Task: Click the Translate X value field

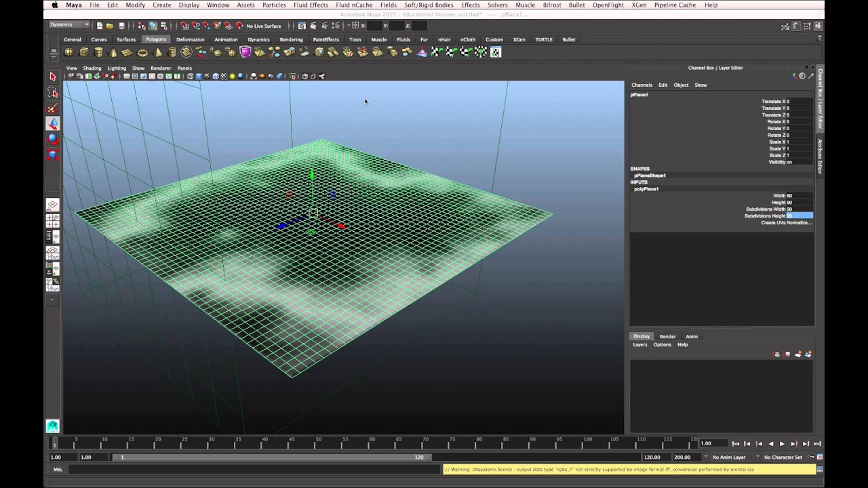Action: 799,101
